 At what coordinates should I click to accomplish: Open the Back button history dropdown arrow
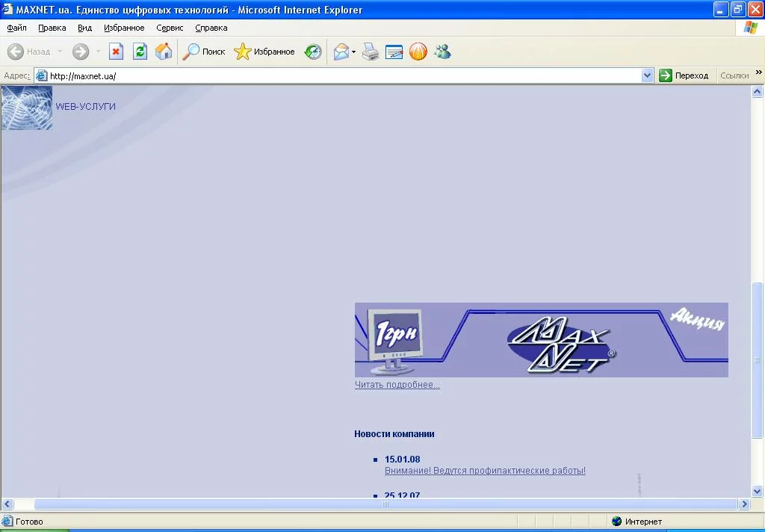(x=60, y=52)
